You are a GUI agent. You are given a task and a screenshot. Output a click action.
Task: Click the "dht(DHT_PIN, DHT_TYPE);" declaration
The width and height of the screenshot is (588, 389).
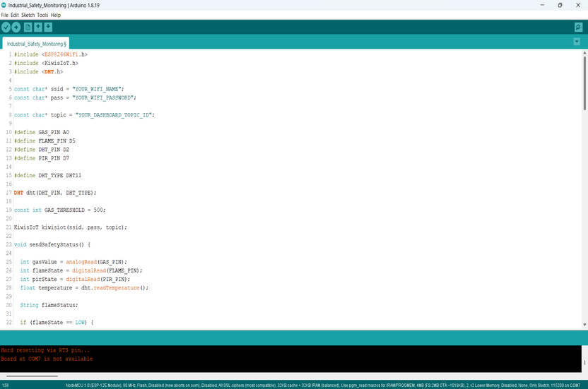click(x=61, y=193)
